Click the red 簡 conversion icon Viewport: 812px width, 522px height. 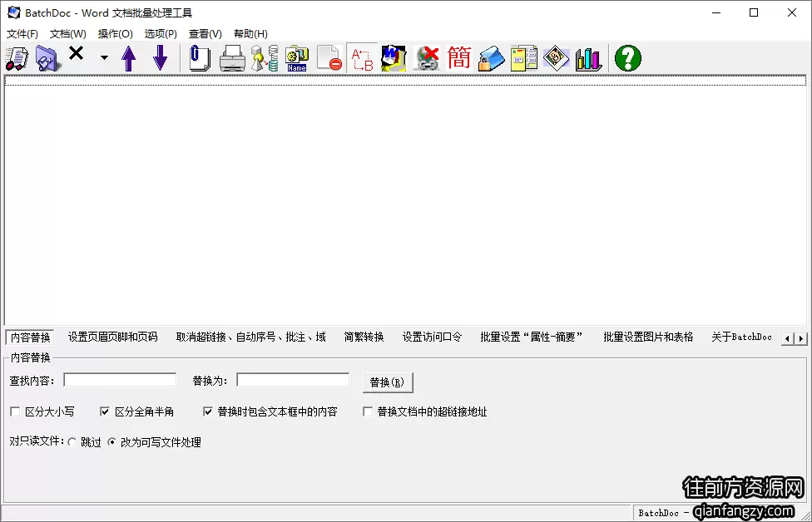point(458,58)
